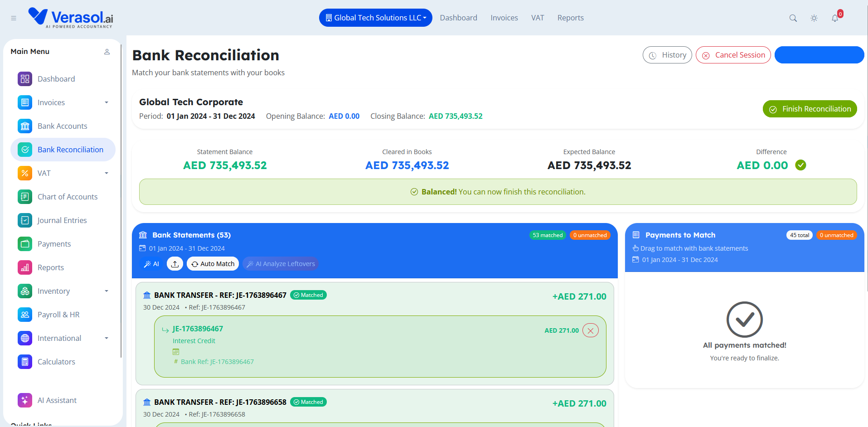Click the Balanced! confirmation banner
Viewport: 868px width, 427px height.
pos(498,192)
